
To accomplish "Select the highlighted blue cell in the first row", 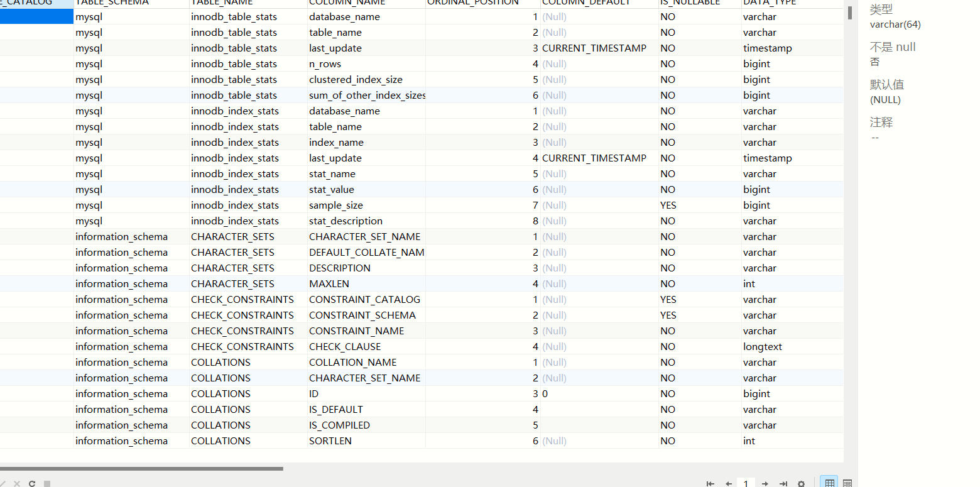I will tap(36, 17).
